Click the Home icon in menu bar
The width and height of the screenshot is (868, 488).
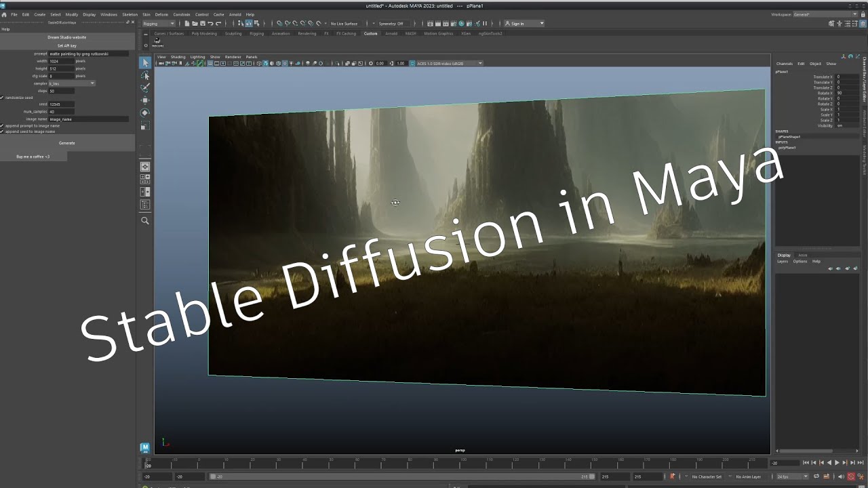(4, 14)
